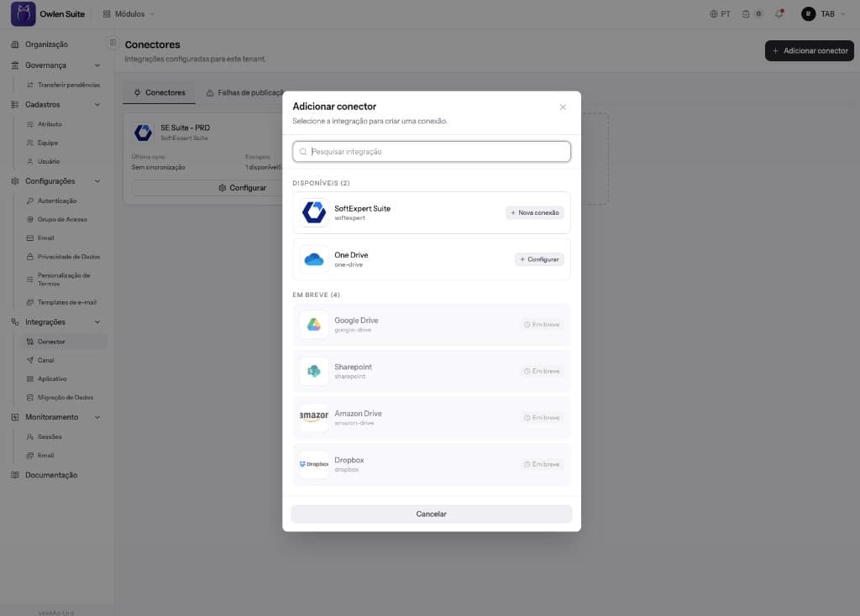The image size is (860, 616).
Task: Expand the Módulos dropdown chevron
Action: [153, 14]
